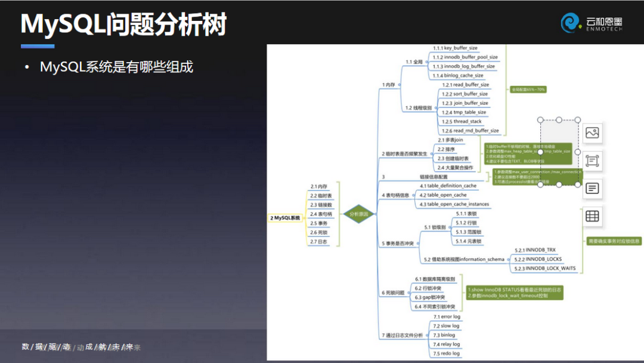Click the '1.2.1 read_buffer_size' node
This screenshot has width=644, height=363.
pos(465,85)
